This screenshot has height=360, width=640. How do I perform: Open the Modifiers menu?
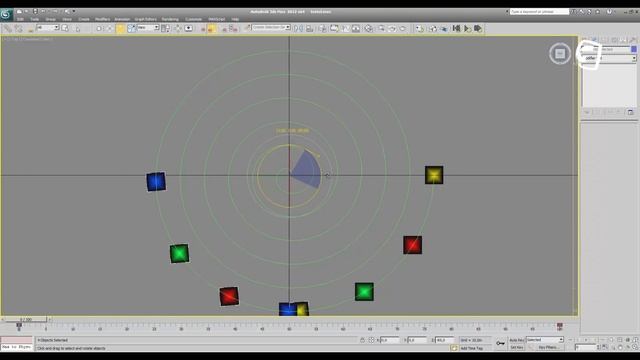(x=102, y=19)
